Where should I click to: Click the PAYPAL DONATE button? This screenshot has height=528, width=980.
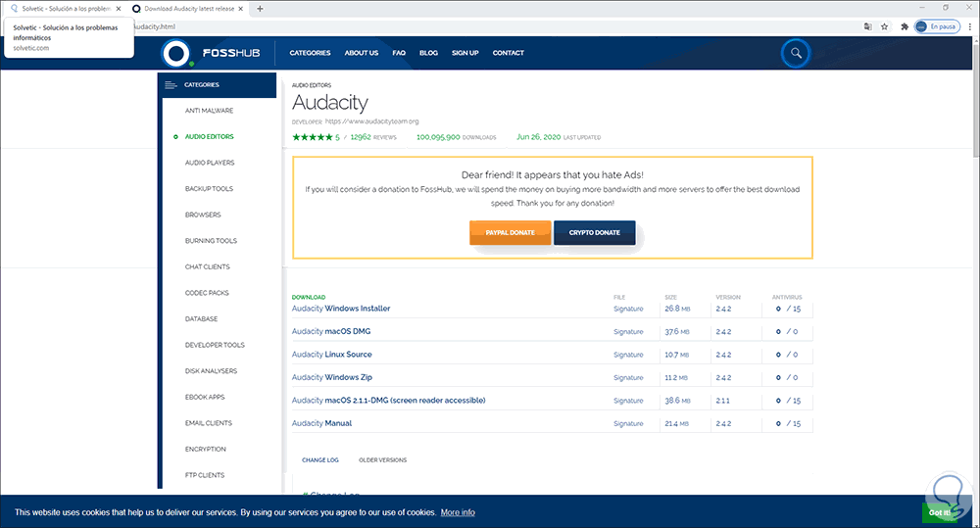pyautogui.click(x=510, y=232)
